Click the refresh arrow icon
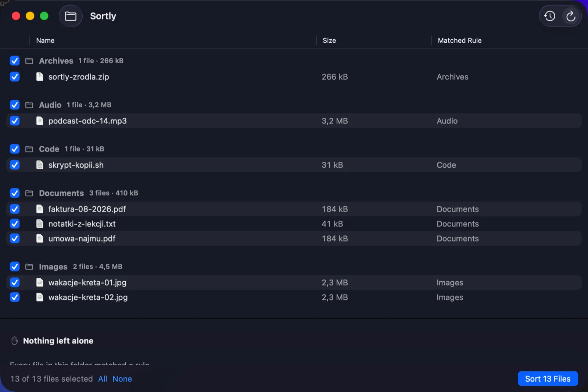This screenshot has width=588, height=392. tap(571, 16)
